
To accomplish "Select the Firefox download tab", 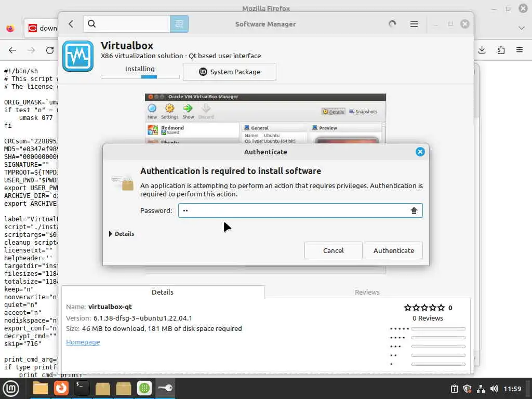I will 41,28.
